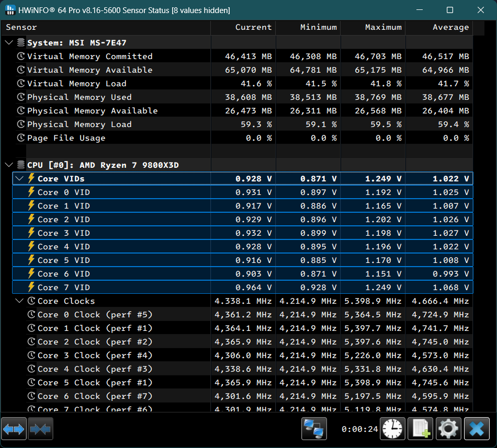497x448 pixels.
Task: Click the Maximum column header
Action: [x=374, y=28]
